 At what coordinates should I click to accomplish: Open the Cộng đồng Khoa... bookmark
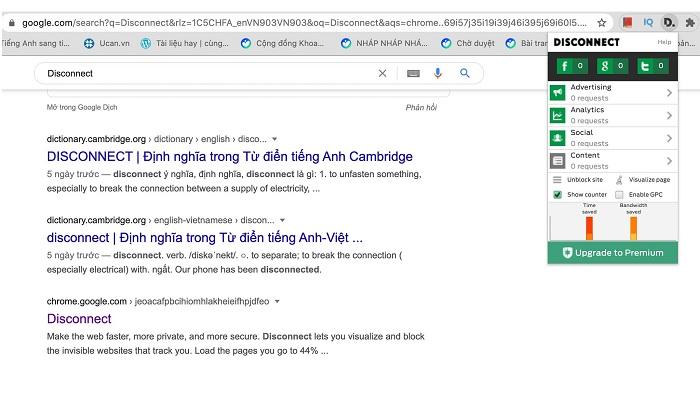click(283, 43)
